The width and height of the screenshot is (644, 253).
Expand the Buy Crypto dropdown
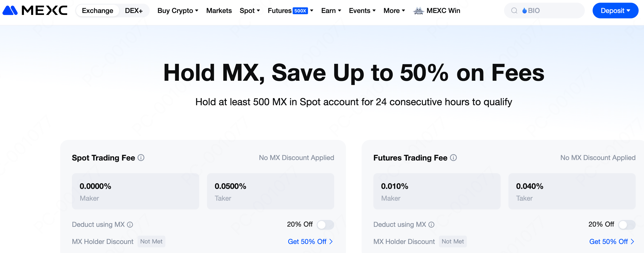tap(178, 11)
